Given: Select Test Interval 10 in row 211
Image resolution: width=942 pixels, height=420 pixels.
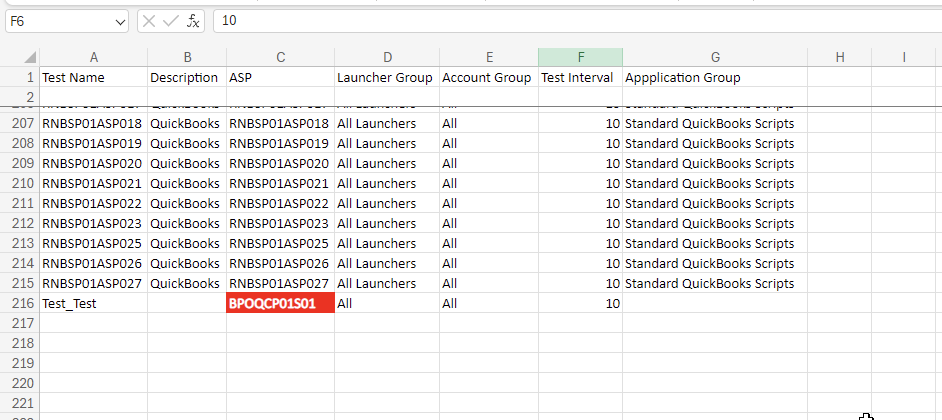Looking at the screenshot, I should point(580,204).
